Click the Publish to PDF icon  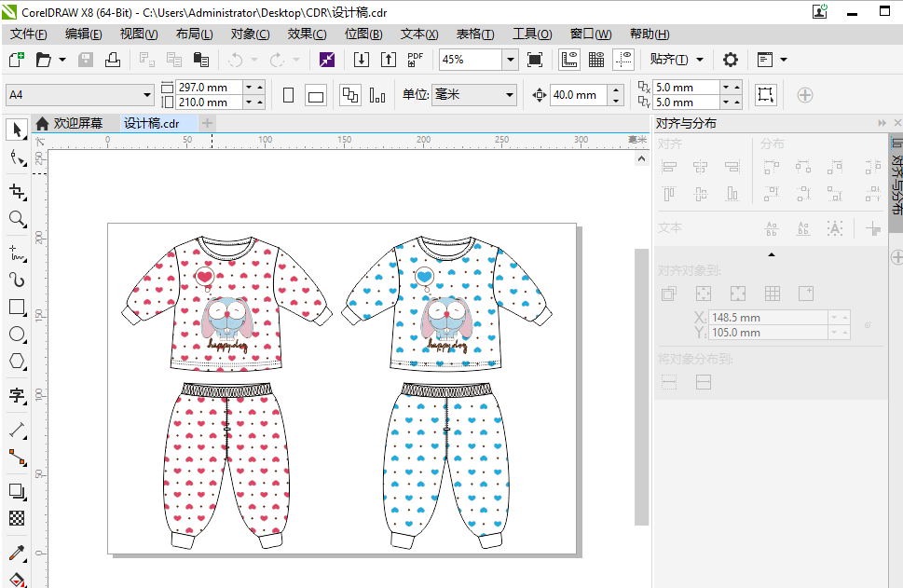[x=416, y=60]
